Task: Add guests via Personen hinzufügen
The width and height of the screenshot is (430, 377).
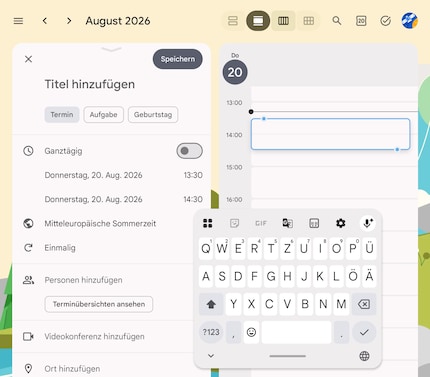Action: pos(83,280)
